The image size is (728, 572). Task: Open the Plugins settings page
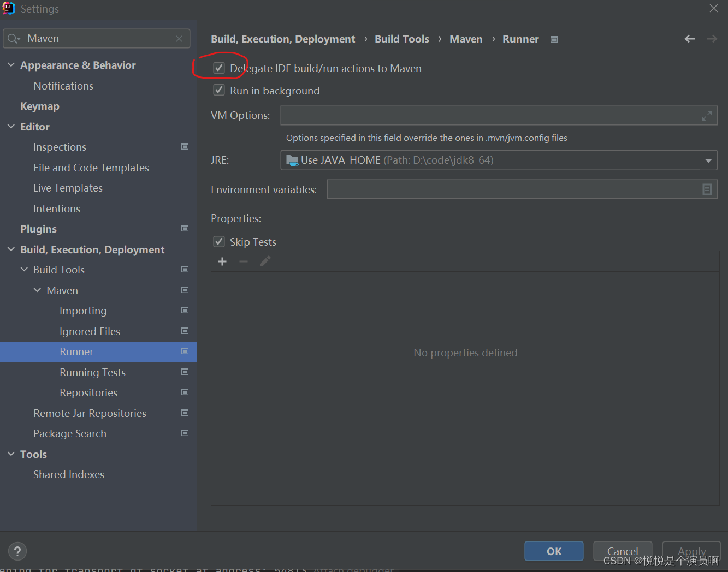[x=38, y=229]
